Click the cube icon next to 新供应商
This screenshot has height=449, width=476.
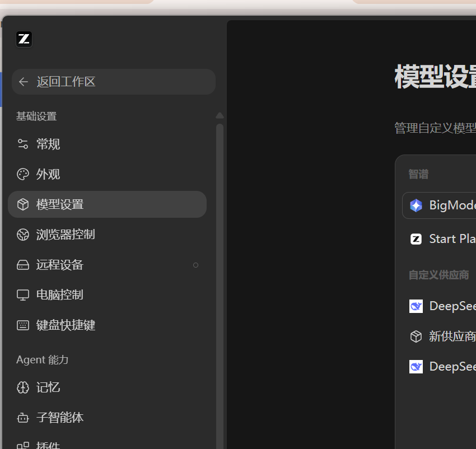[x=416, y=336]
